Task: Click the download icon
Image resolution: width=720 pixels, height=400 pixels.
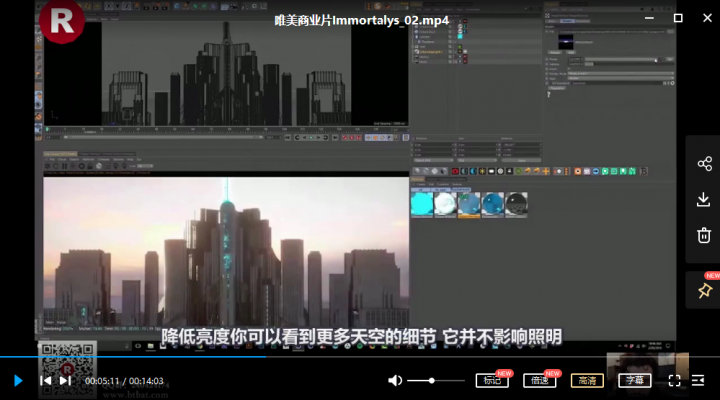Action: (x=703, y=199)
